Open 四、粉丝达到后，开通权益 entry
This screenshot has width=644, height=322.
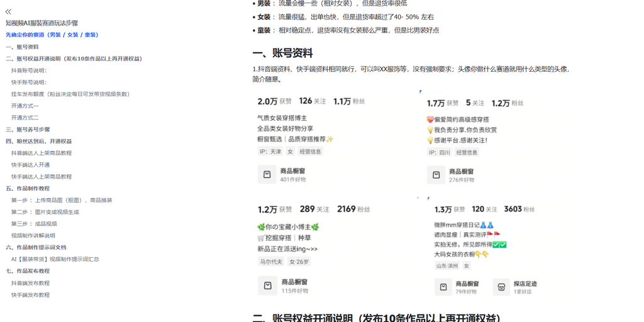point(39,142)
